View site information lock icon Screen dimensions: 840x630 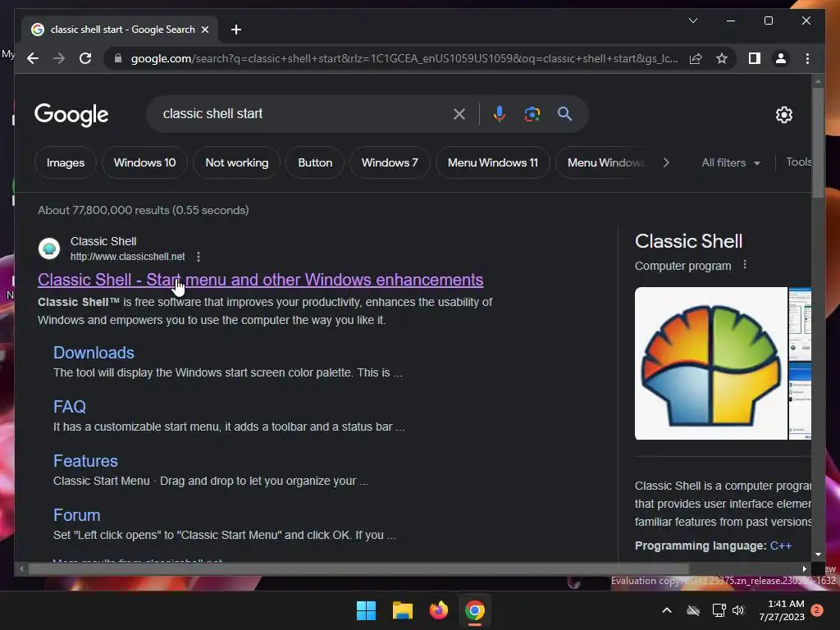(118, 58)
